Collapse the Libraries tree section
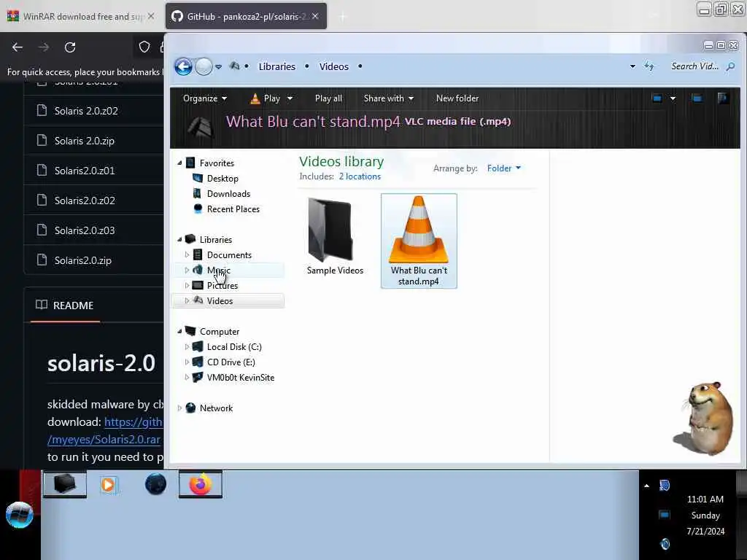 pyautogui.click(x=179, y=240)
